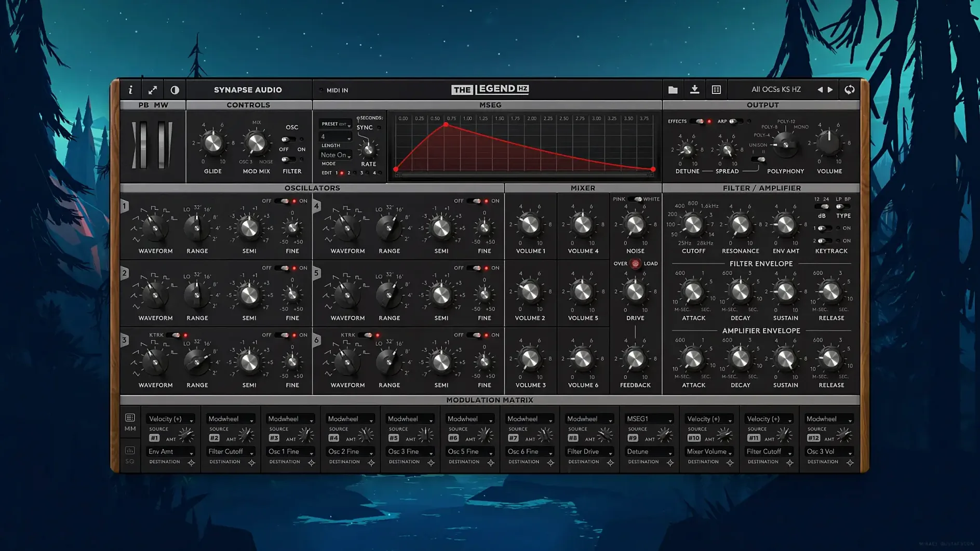Open the MSEG PRESET dropdown

pyautogui.click(x=335, y=124)
